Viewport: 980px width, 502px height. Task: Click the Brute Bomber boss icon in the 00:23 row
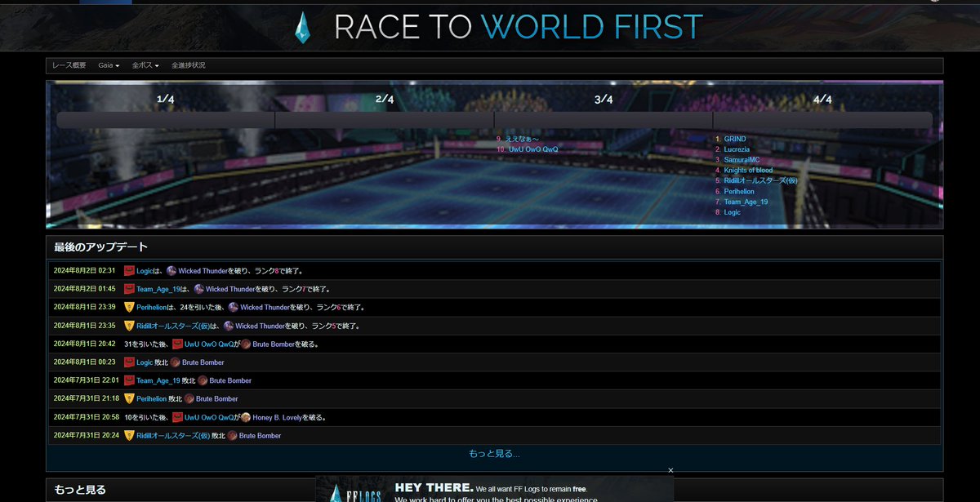pyautogui.click(x=176, y=362)
